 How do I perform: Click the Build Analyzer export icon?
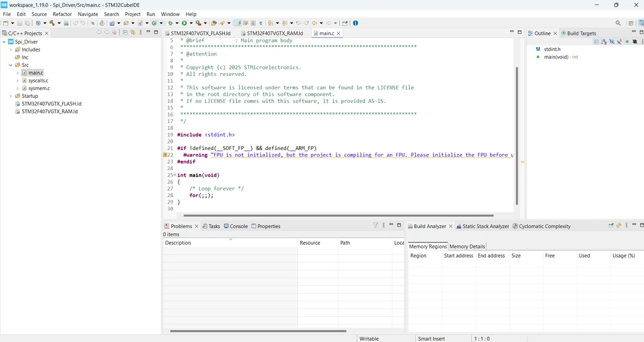tap(611, 225)
